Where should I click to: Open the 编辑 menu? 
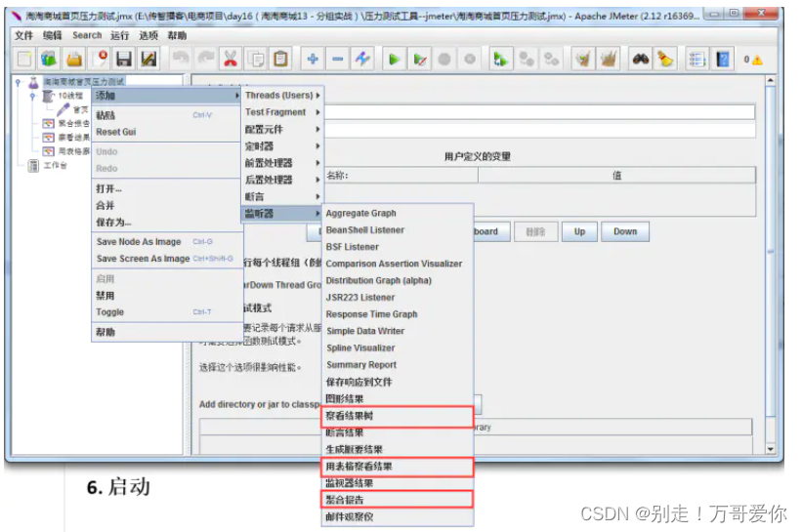tap(52, 35)
